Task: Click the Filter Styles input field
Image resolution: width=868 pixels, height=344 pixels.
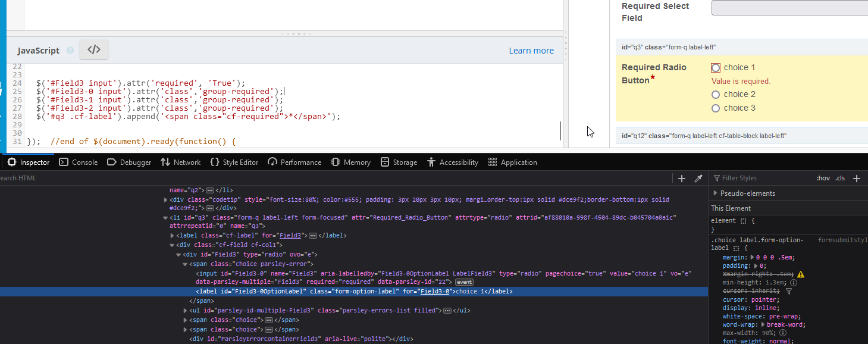Action: 762,178
